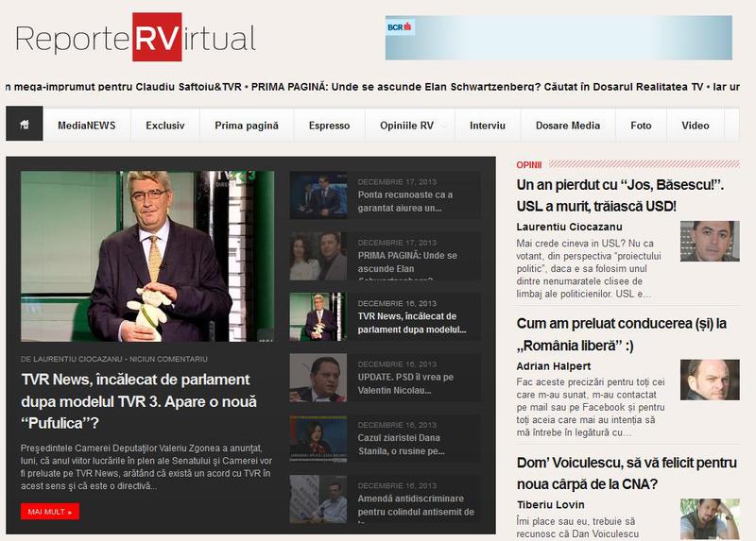Screen dimensions: 756x541
Task: Open the BCR banner advertisement
Action: point(558,38)
